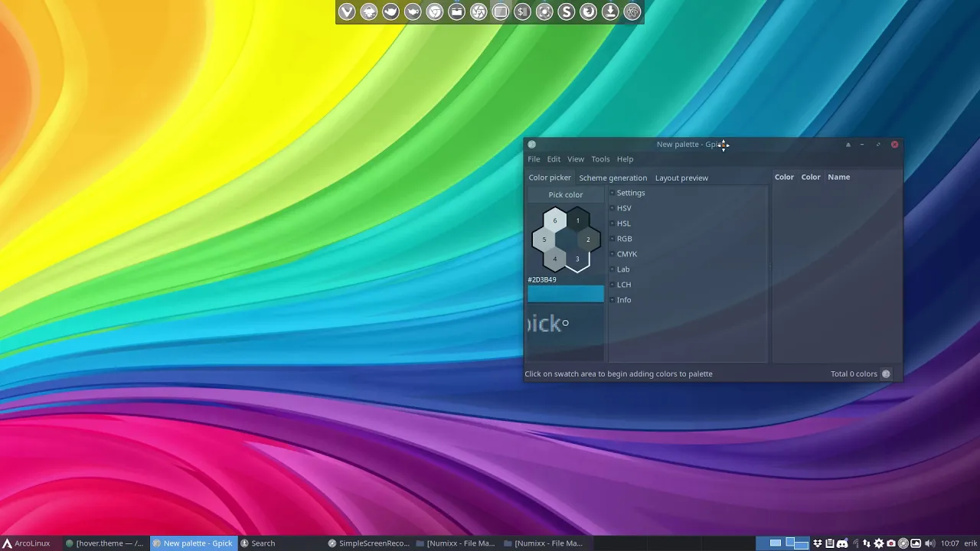Click the erik user label in the panel
The height and width of the screenshot is (551, 980).
(971, 543)
